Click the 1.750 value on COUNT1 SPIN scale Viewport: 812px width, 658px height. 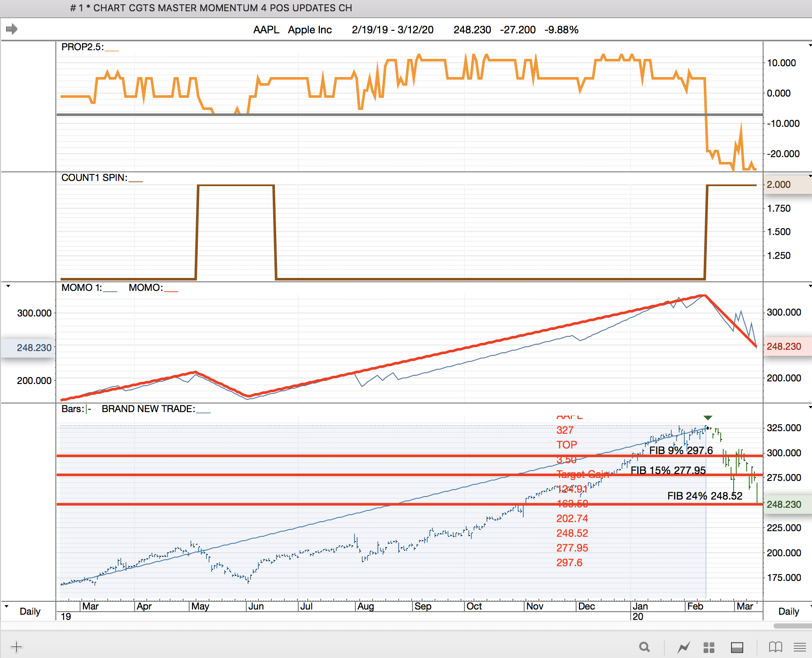[779, 208]
